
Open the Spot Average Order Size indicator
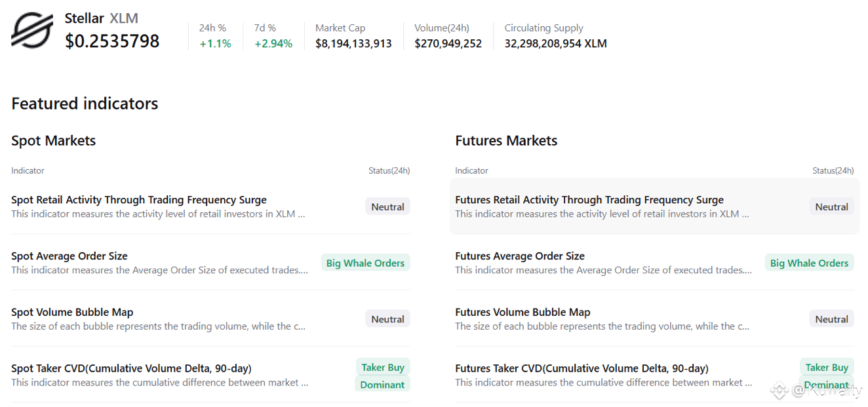click(69, 256)
